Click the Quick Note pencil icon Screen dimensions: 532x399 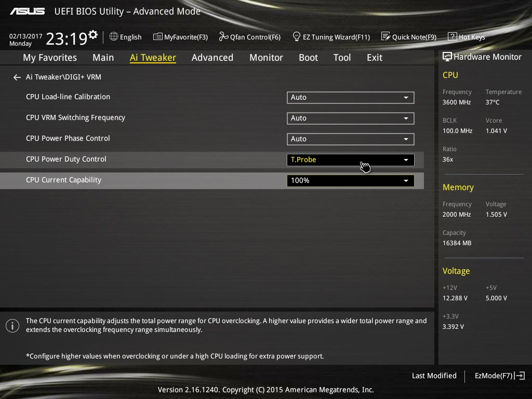[386, 36]
